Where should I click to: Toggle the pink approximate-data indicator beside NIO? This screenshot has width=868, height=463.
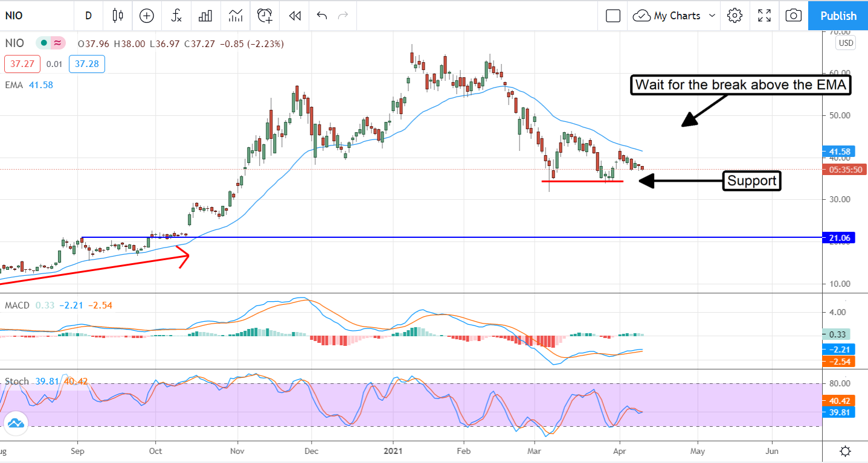click(57, 43)
